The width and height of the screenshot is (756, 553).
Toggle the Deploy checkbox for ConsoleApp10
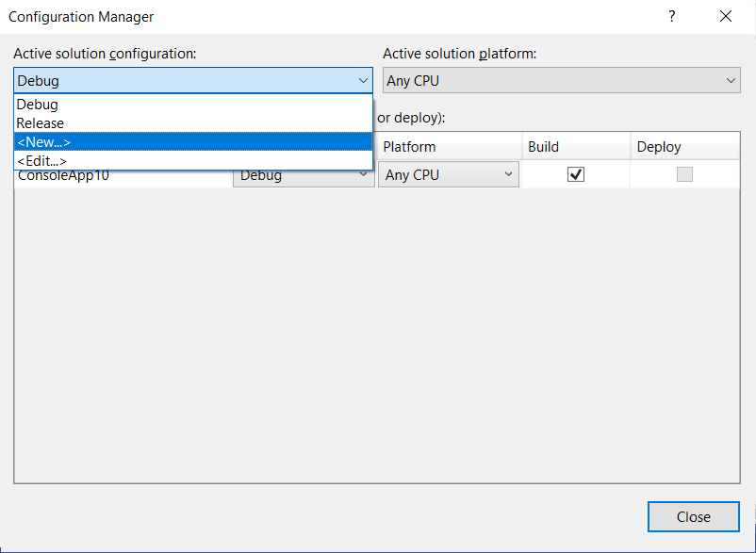click(684, 174)
